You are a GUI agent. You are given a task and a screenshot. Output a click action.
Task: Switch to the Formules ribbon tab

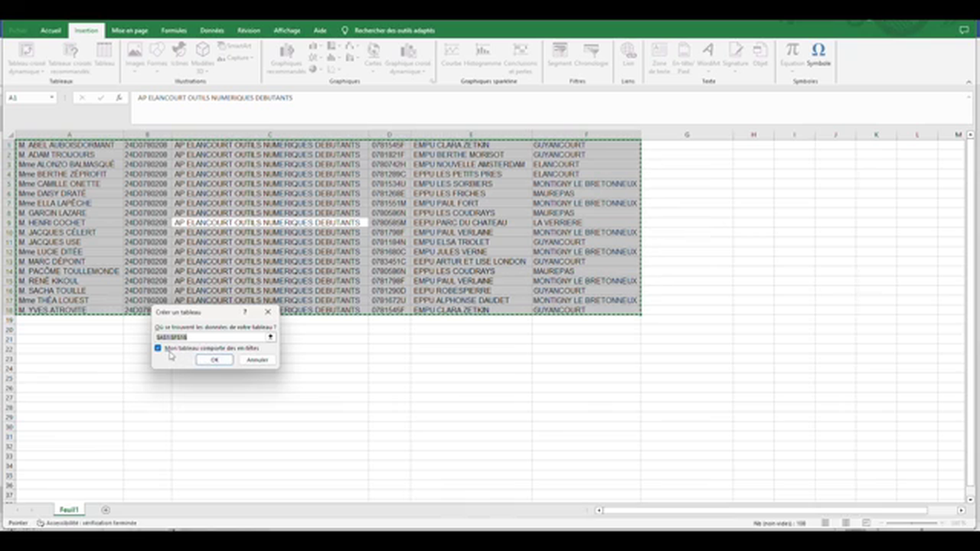[174, 31]
